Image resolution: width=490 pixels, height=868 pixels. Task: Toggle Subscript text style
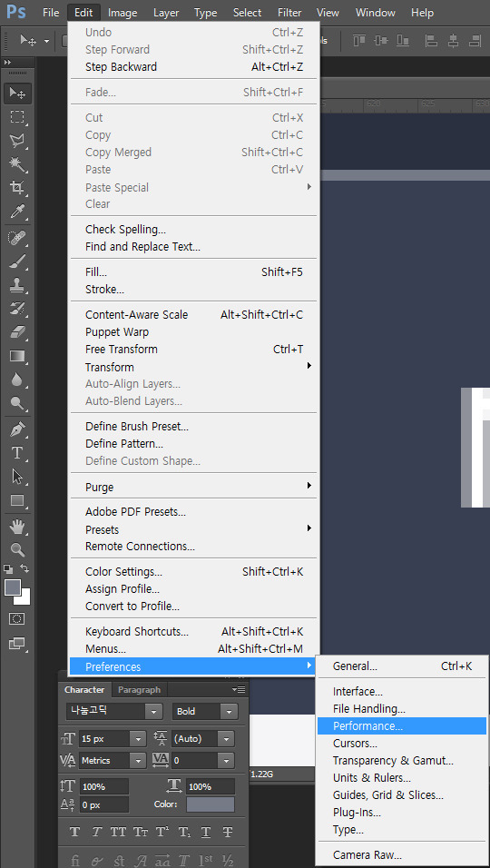point(184,832)
